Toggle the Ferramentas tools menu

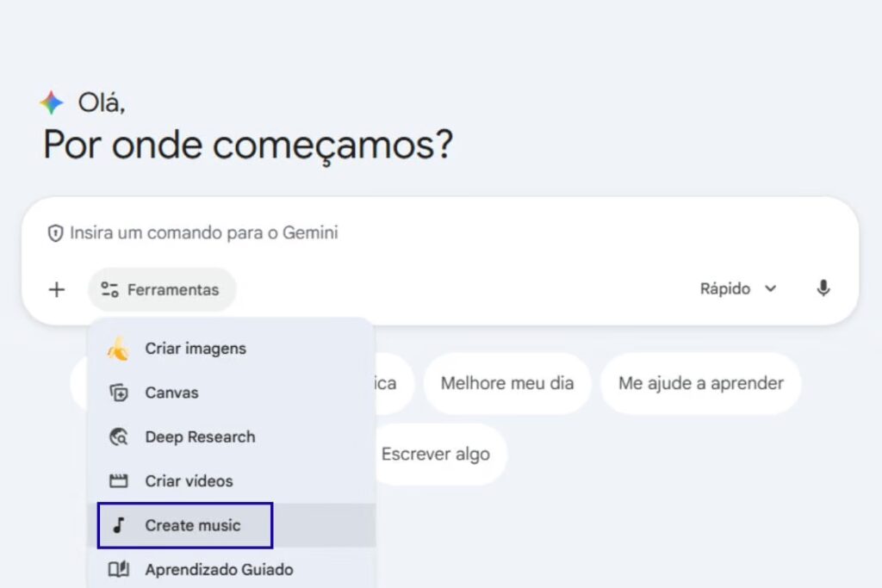point(162,289)
